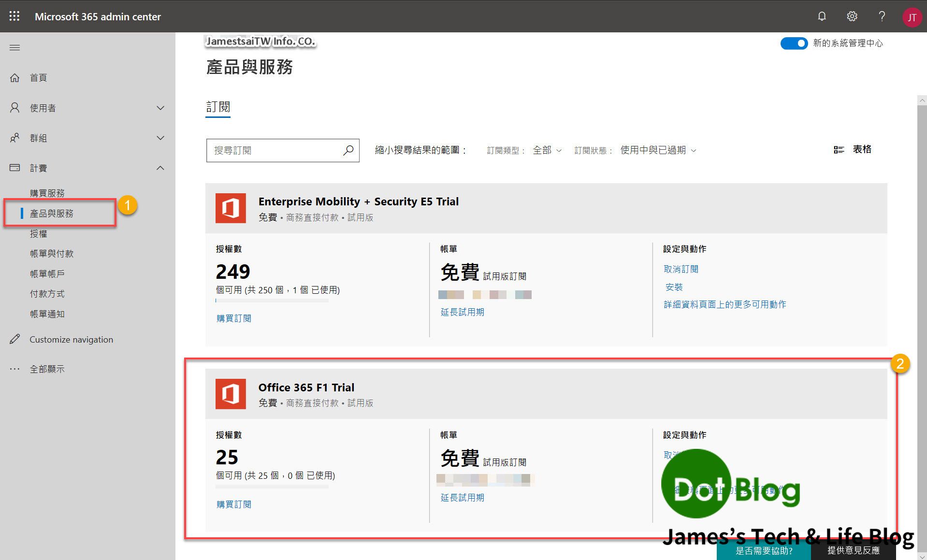Click the 表格 table view icon
Screen dimensions: 927x560
tap(839, 150)
